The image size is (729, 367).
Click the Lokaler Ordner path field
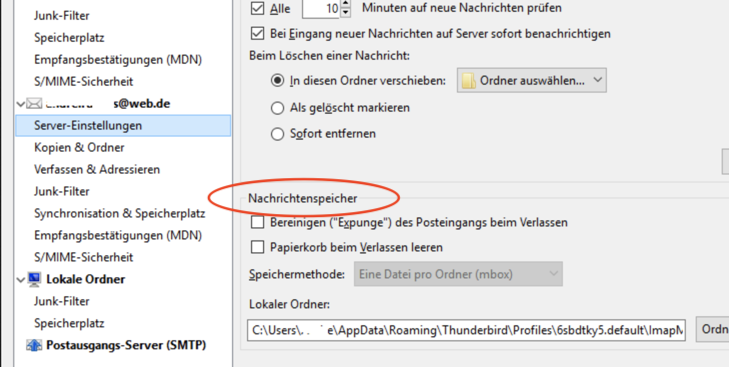pos(466,330)
